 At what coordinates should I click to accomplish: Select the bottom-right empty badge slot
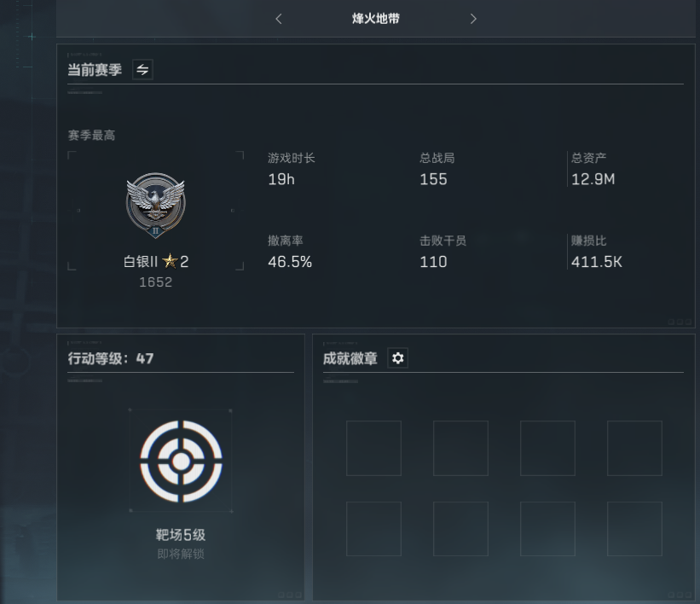[634, 529]
